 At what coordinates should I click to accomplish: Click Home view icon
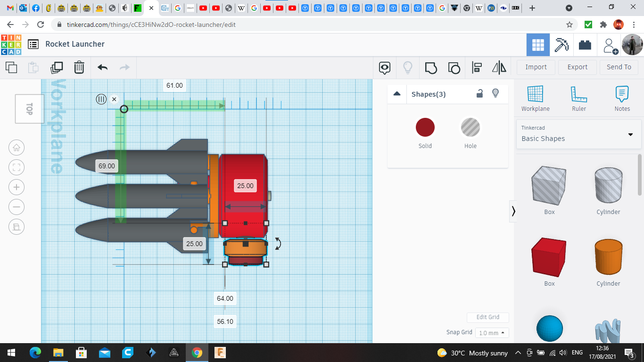(17, 148)
